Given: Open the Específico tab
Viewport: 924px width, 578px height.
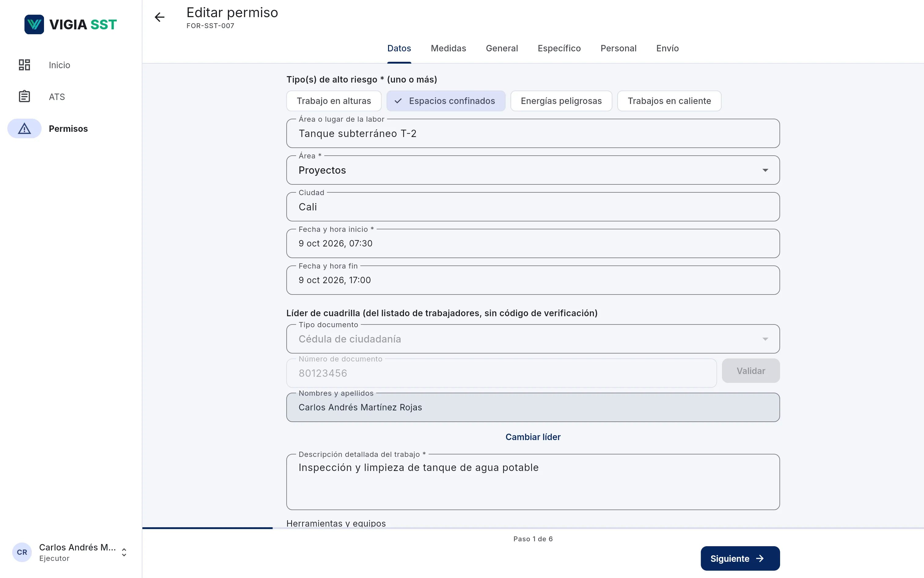Looking at the screenshot, I should 559,49.
